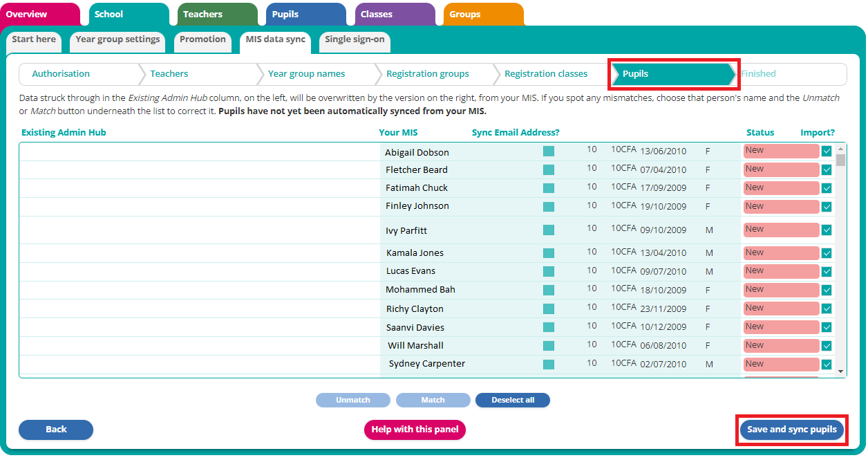
Task: Open the Year group settings subtab
Action: (117, 40)
